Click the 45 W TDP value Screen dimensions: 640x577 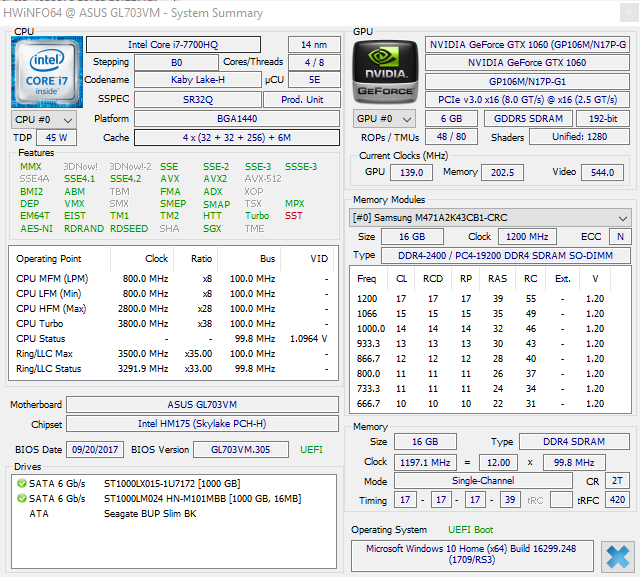click(56, 138)
